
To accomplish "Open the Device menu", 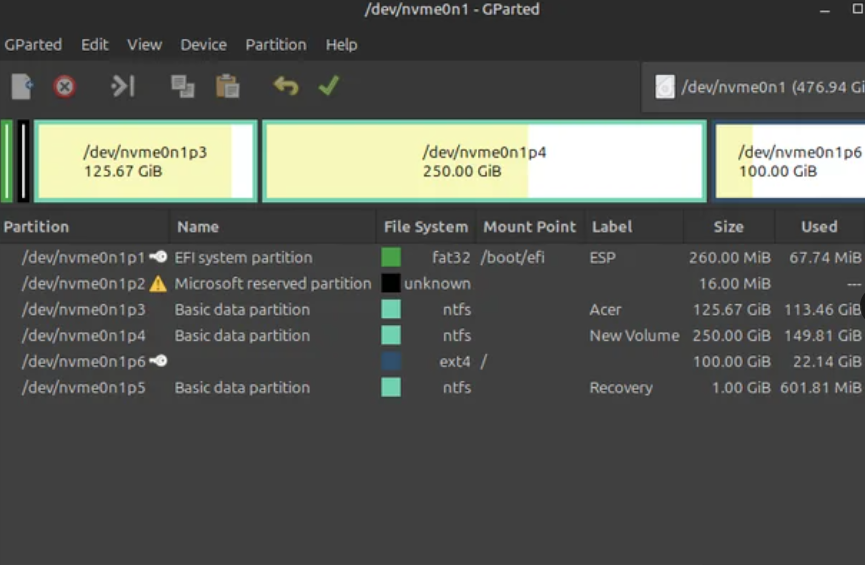I will [203, 45].
